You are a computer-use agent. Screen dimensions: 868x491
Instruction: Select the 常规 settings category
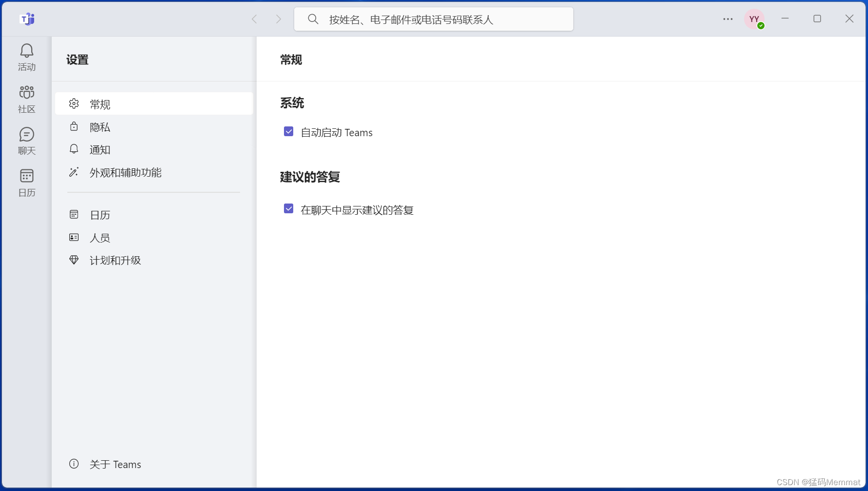[154, 103]
